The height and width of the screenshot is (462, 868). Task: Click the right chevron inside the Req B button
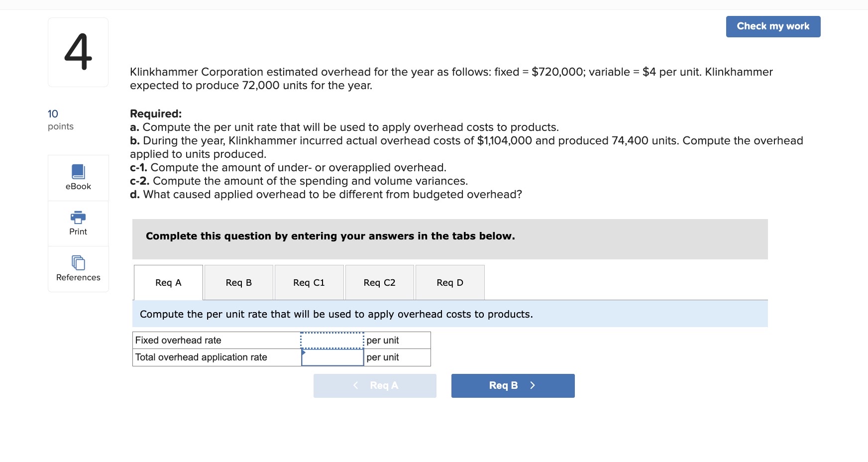532,385
